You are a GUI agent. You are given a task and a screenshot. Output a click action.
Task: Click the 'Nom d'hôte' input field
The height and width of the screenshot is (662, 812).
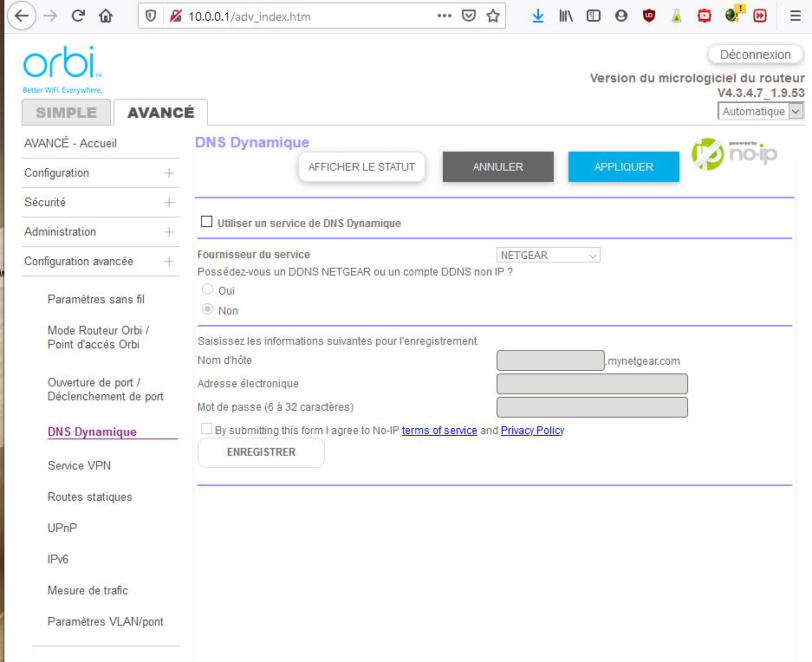click(550, 360)
